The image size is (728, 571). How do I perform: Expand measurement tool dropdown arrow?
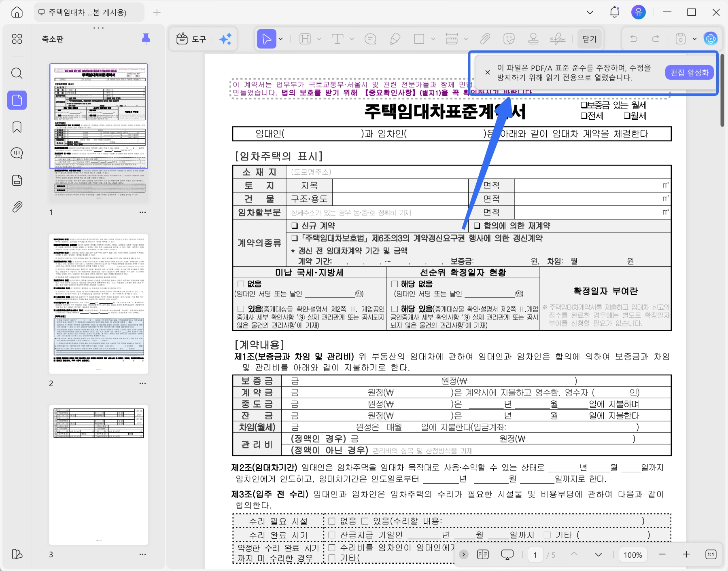pos(466,39)
